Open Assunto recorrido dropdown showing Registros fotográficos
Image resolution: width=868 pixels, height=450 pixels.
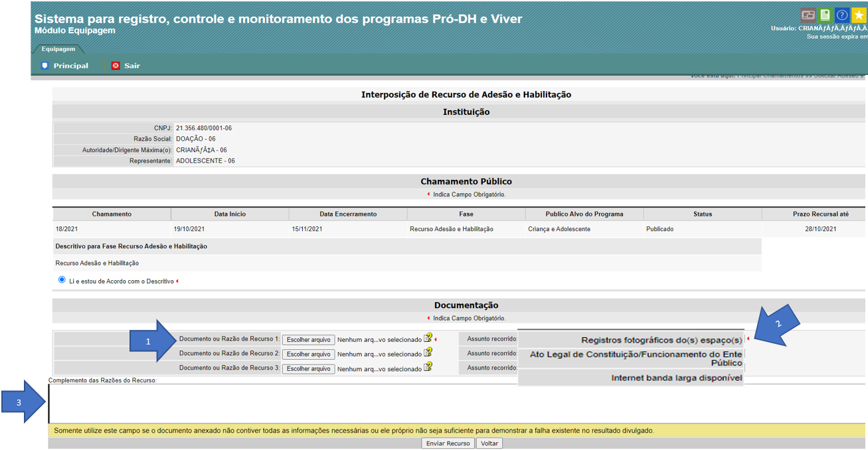pyautogui.click(x=631, y=340)
